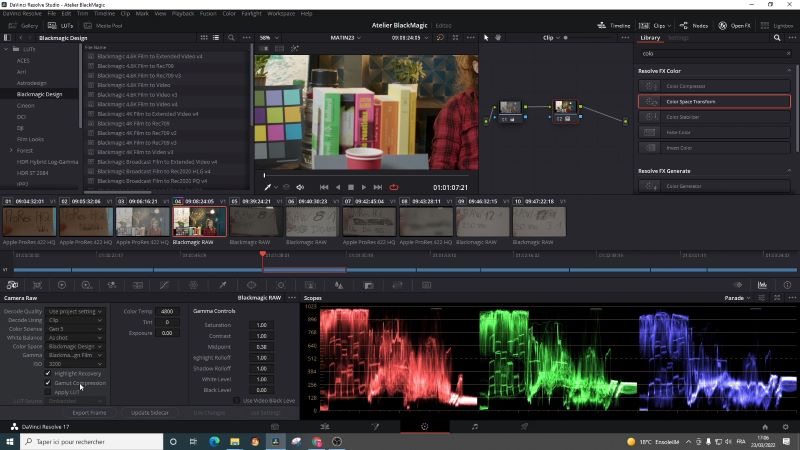Open the ISO 3200 dropdown
Viewport: 800px width, 450px height.
(74, 364)
